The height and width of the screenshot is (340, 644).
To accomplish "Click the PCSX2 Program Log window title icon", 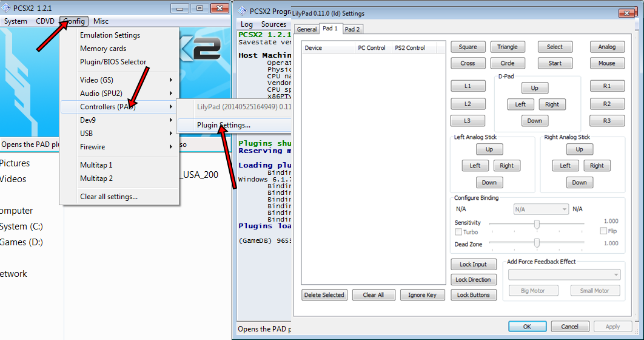I will click(243, 11).
